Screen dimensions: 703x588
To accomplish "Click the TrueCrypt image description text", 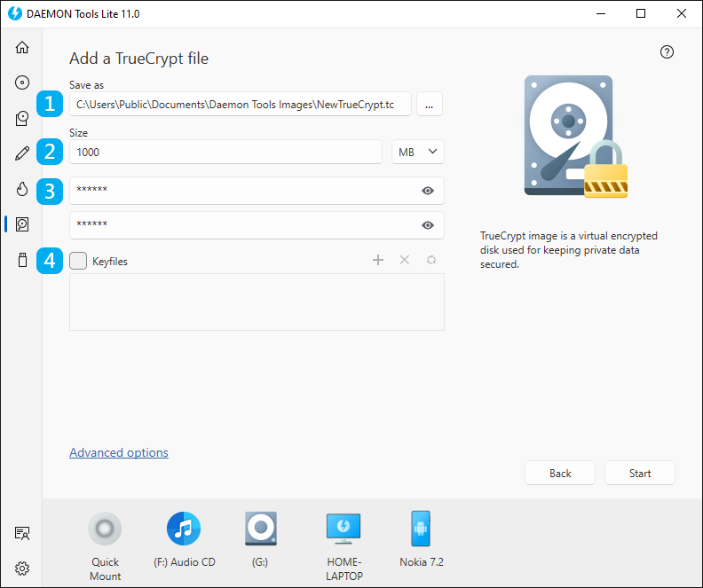I will pos(568,250).
